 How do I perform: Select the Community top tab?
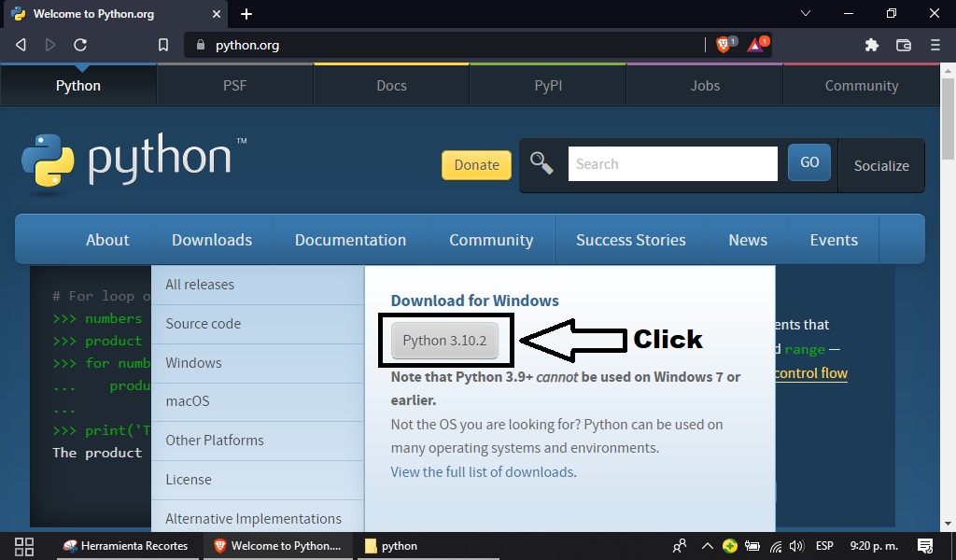tap(862, 85)
